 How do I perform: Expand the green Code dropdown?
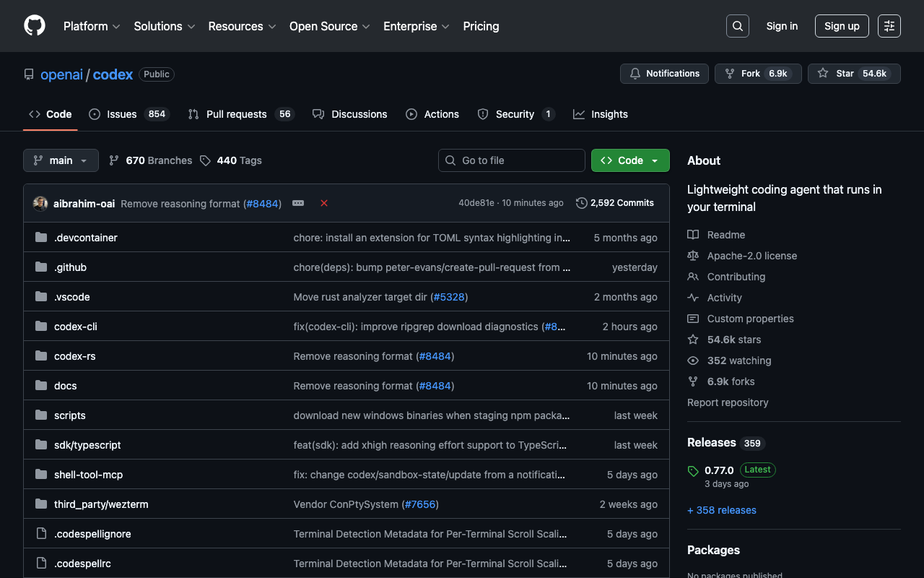tap(630, 160)
